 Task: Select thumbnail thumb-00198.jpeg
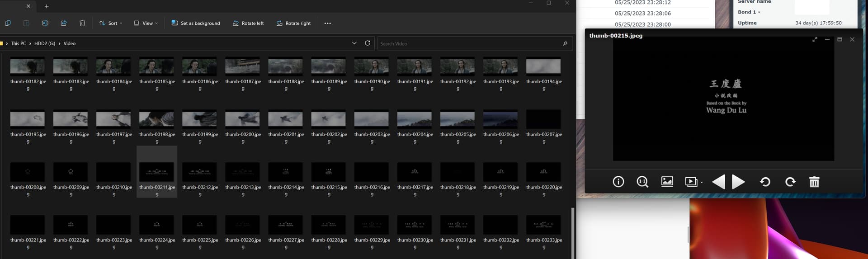click(x=157, y=120)
